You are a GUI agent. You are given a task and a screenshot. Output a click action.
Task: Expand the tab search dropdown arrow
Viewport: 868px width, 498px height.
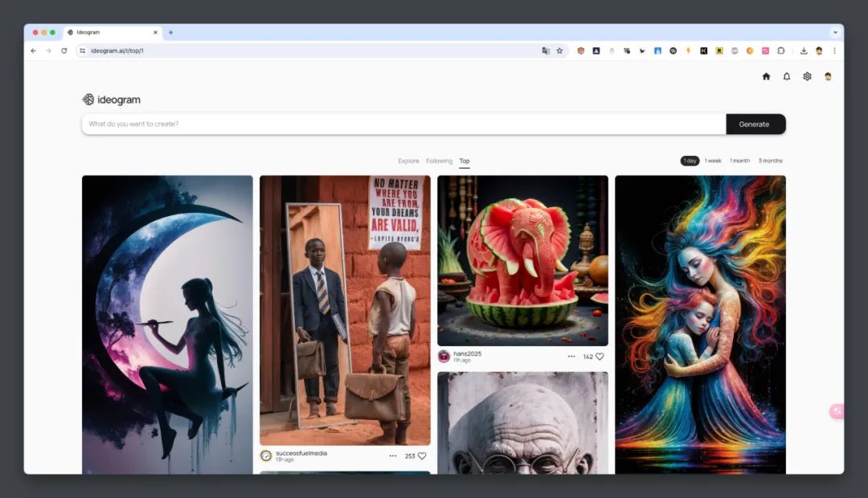click(x=835, y=32)
